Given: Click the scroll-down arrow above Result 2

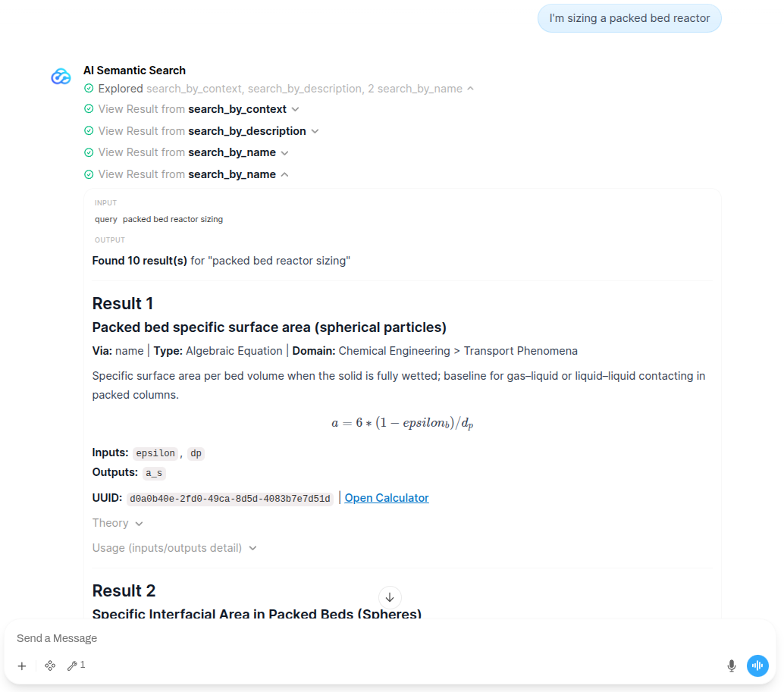Looking at the screenshot, I should pos(390,597).
